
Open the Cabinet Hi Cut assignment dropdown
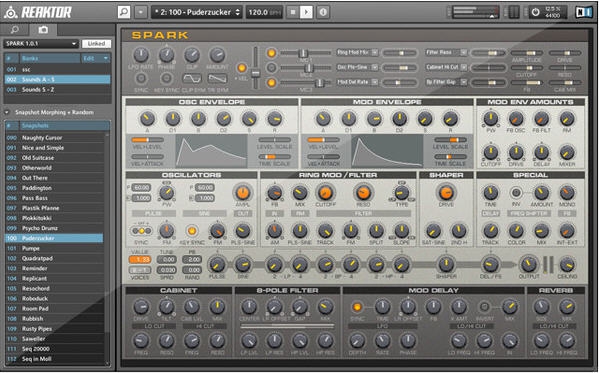[x=446, y=67]
